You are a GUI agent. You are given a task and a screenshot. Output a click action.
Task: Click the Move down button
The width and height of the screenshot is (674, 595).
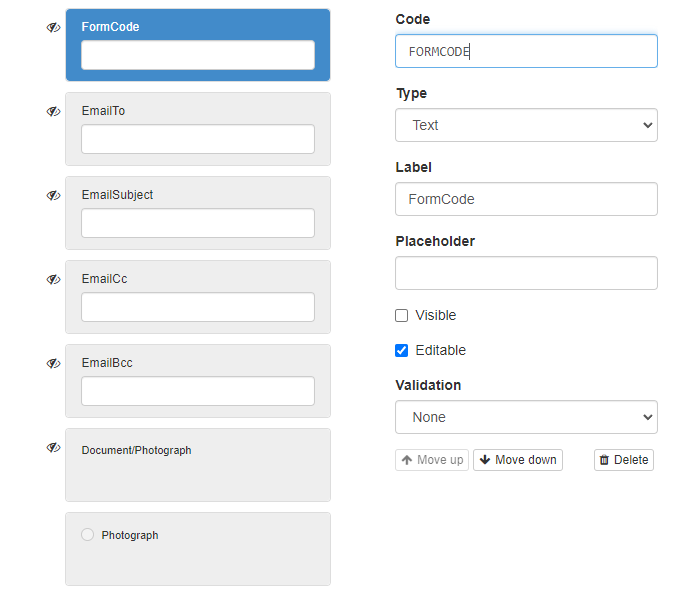coord(518,460)
